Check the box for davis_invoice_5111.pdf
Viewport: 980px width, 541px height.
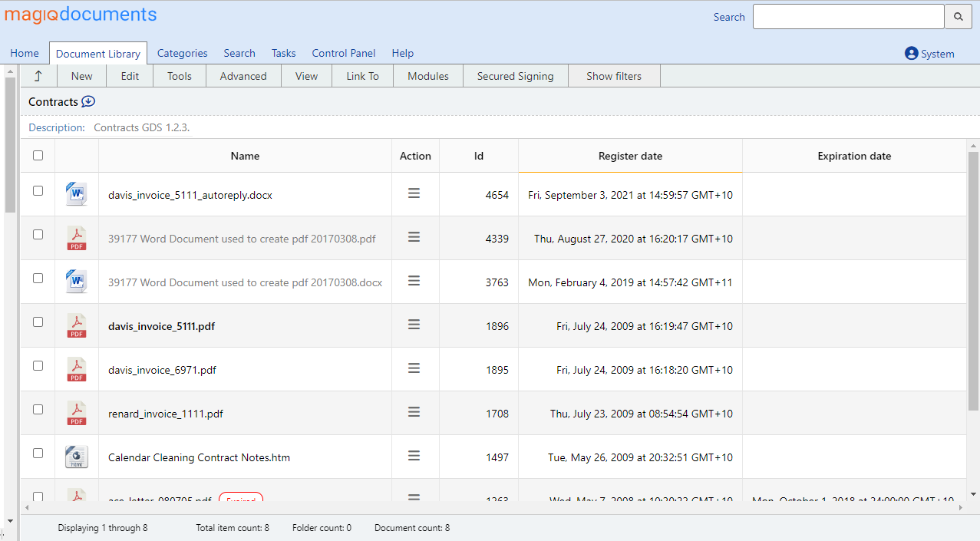(x=38, y=322)
